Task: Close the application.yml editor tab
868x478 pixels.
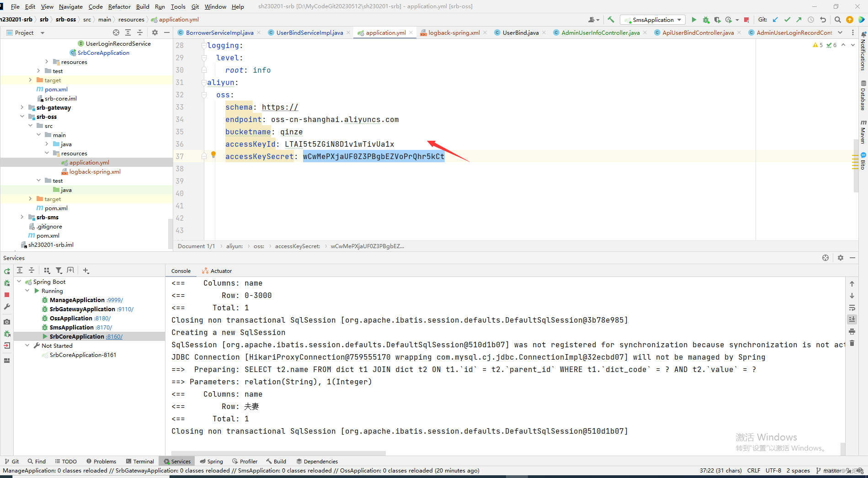Action: pyautogui.click(x=411, y=32)
